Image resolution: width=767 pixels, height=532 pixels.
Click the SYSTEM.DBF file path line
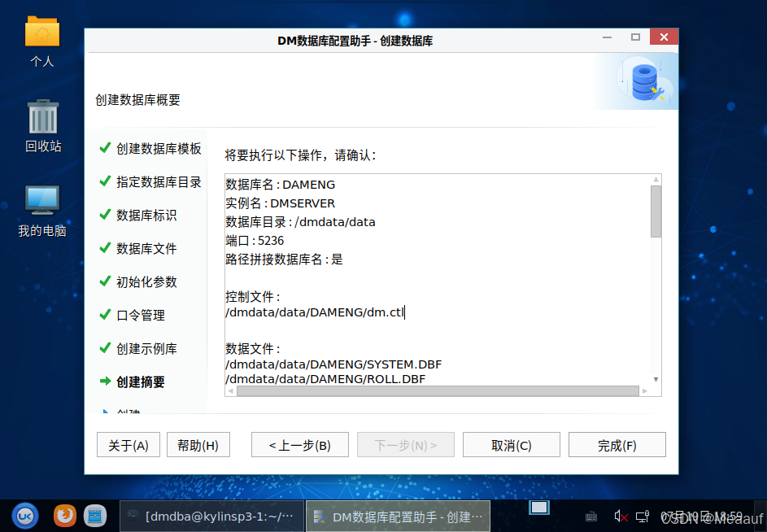(333, 364)
